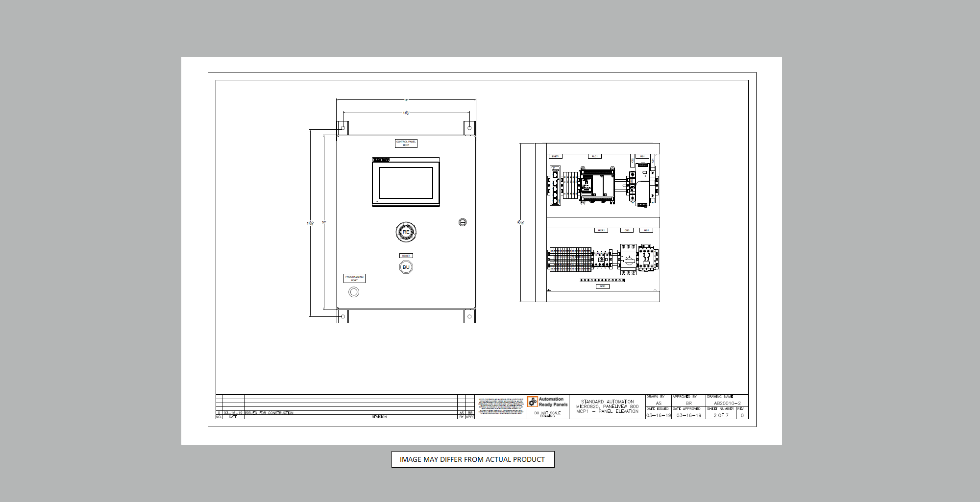Screen dimensions: 980x502
Task: Click the PanelView HMI display screen
Action: [x=406, y=183]
